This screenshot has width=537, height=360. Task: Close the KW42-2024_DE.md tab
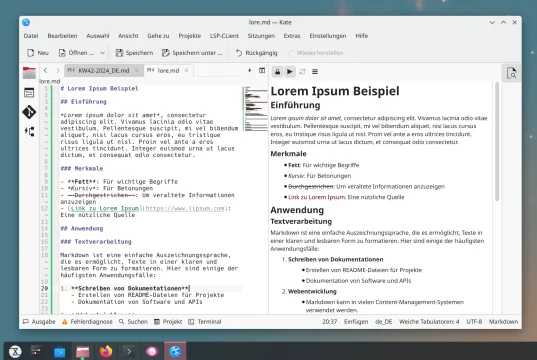coord(137,71)
